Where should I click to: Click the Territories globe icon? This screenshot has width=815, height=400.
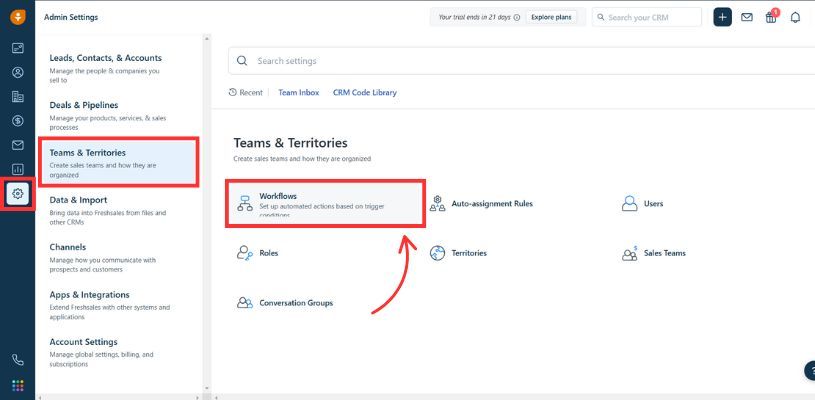click(438, 253)
